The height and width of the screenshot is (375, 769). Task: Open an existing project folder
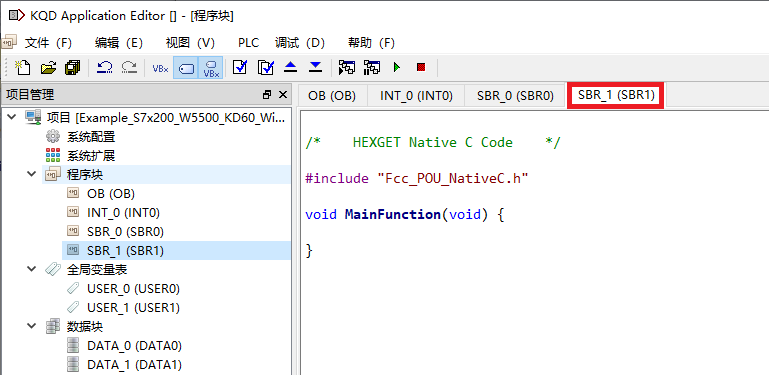click(x=48, y=68)
